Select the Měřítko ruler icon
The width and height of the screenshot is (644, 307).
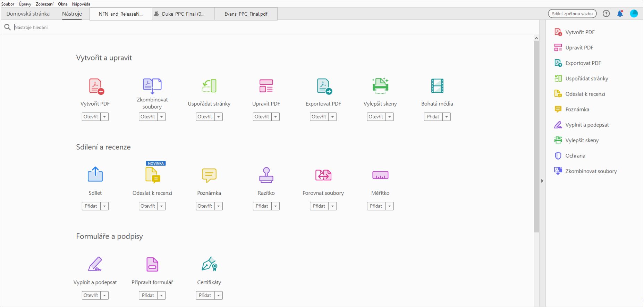[x=380, y=175]
